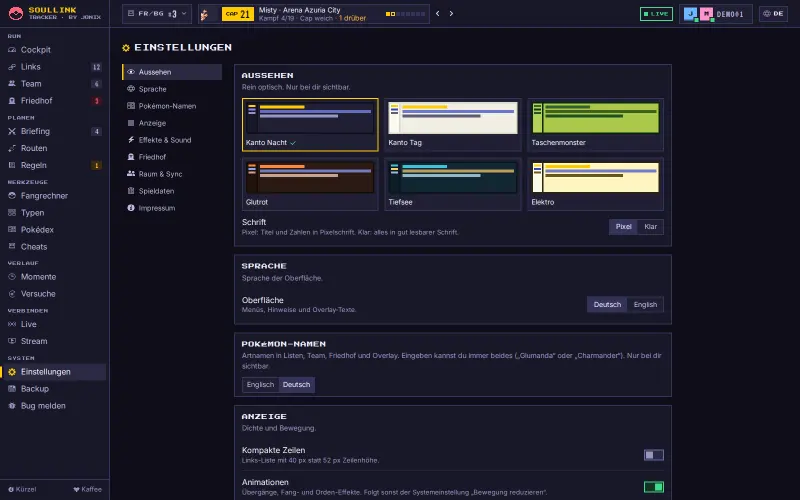Viewport: 800px width, 500px height.
Task: Choose the Elektro theme
Action: [595, 184]
